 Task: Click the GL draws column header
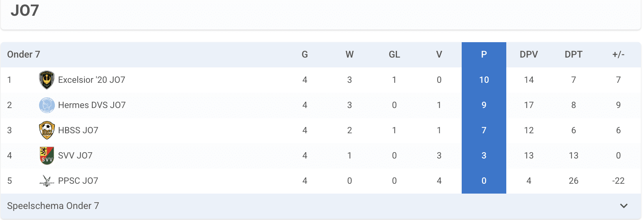click(x=394, y=54)
